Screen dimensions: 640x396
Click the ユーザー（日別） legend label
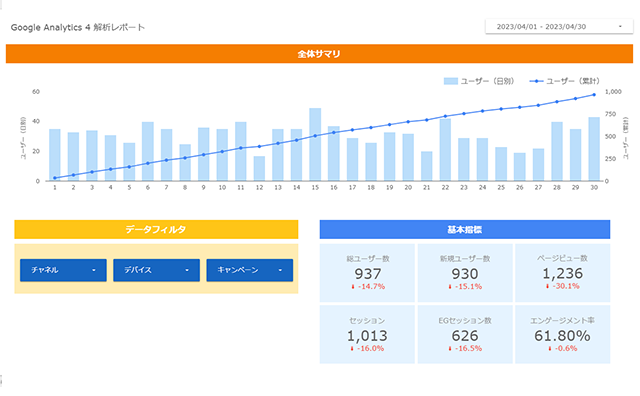coord(487,81)
